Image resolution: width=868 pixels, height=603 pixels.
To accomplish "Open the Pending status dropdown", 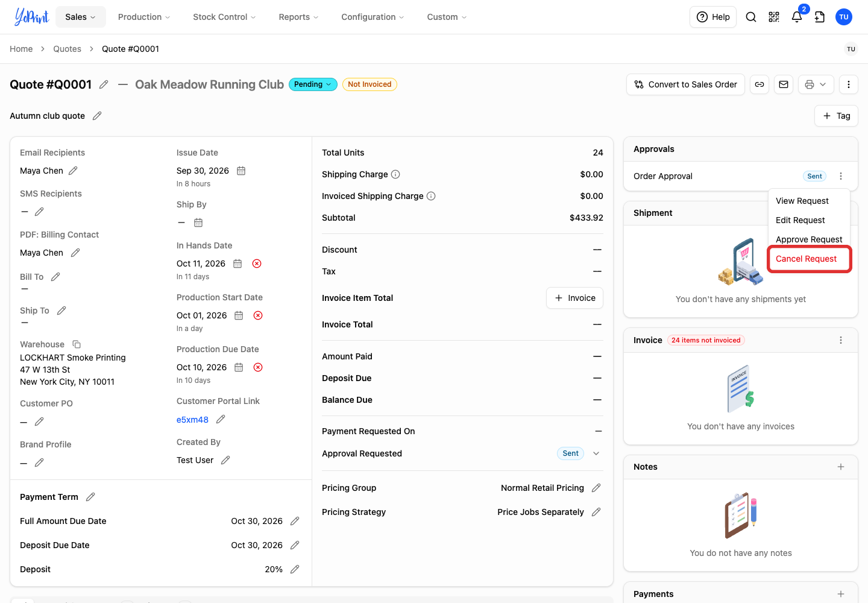I will 313,84.
